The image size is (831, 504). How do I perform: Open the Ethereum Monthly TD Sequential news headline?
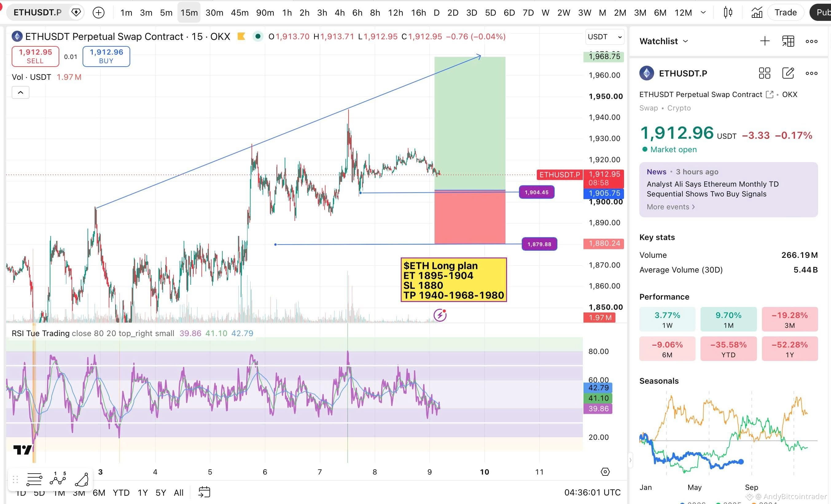coord(712,189)
